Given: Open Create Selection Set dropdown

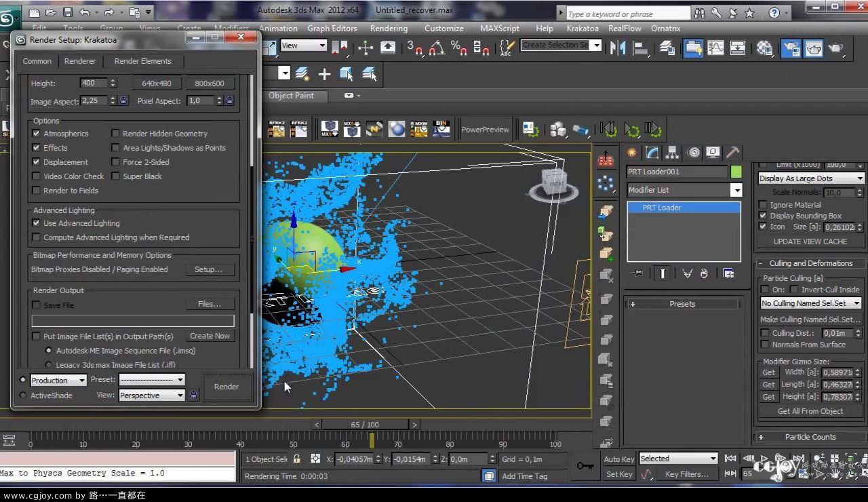Looking at the screenshot, I should point(561,45).
